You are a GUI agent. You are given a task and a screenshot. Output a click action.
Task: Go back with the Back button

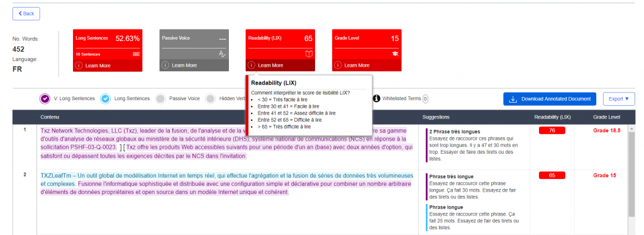pyautogui.click(x=26, y=14)
